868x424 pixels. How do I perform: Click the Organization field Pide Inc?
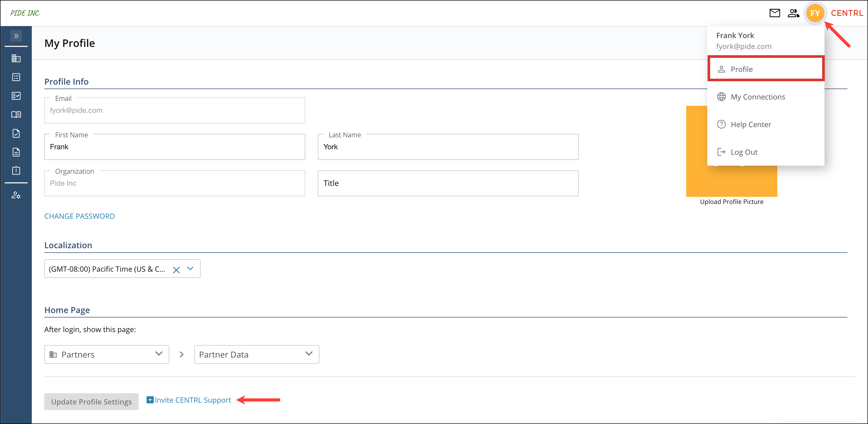point(175,183)
